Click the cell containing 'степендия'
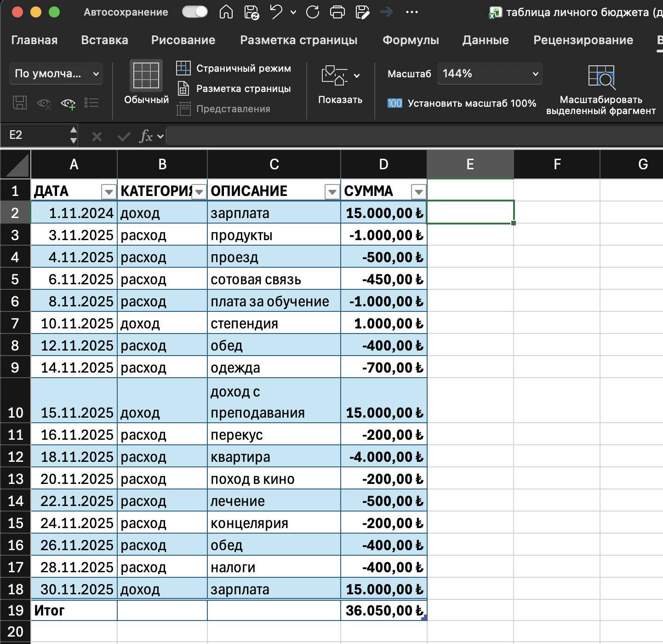The image size is (663, 644). (x=274, y=323)
